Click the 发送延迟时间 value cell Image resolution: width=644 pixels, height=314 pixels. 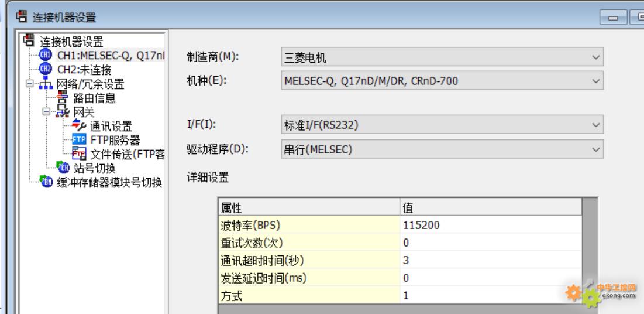tap(491, 278)
